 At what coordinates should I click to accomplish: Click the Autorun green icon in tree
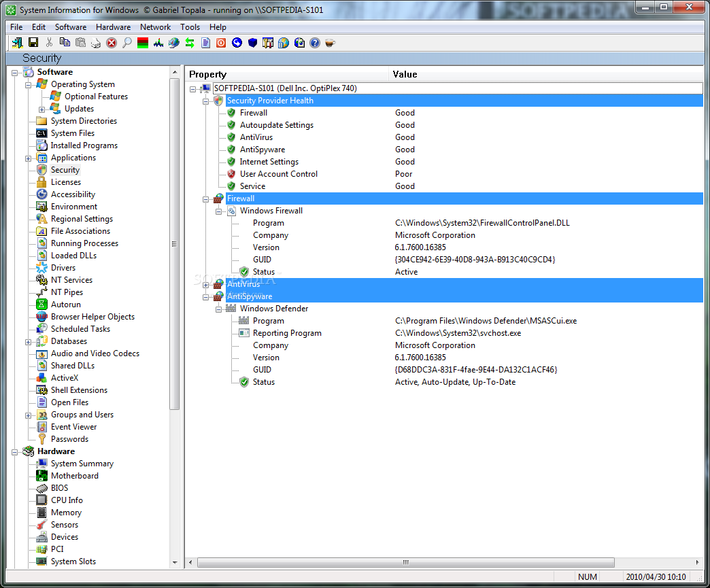click(41, 305)
